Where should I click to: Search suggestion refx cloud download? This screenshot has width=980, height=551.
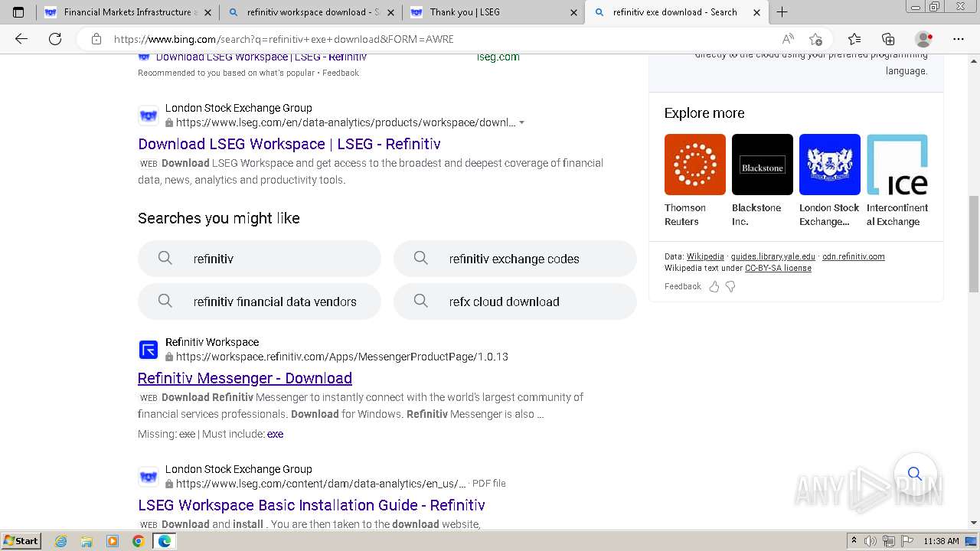[515, 302]
